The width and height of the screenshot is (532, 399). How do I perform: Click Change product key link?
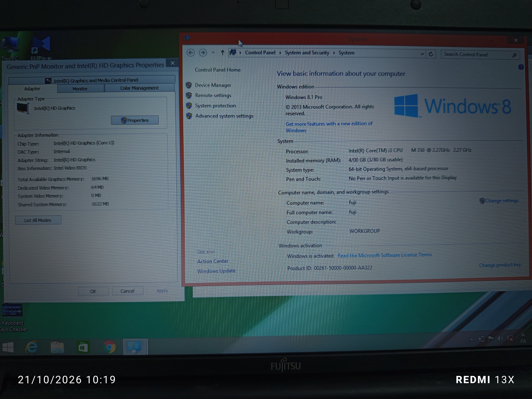click(500, 265)
